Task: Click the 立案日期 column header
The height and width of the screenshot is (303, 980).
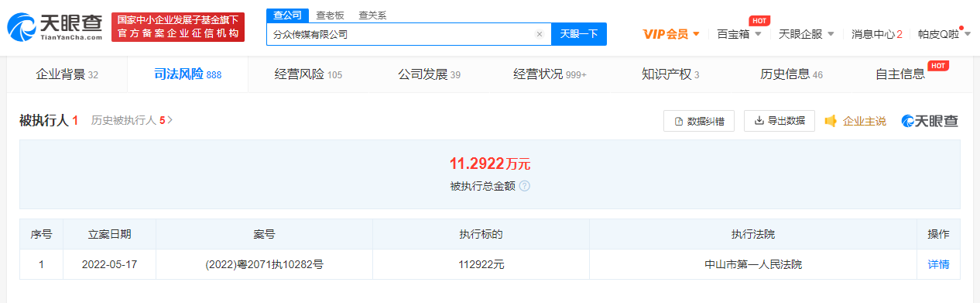Action: click(109, 234)
